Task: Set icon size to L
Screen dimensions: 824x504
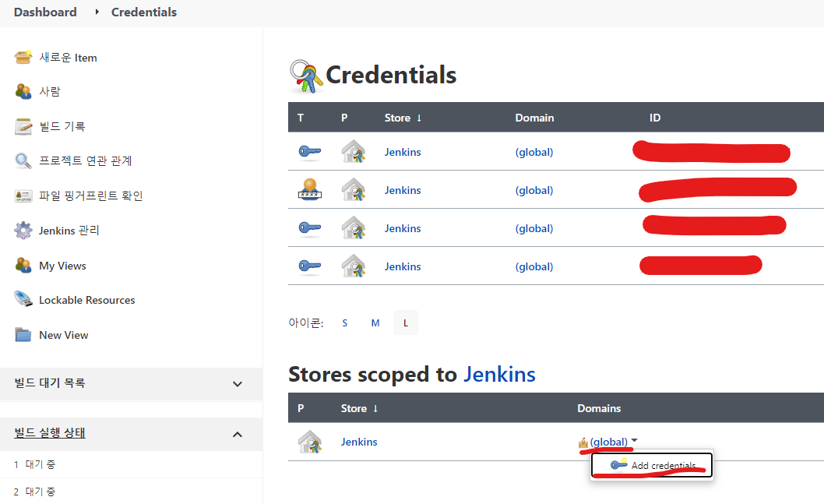Action: coord(406,322)
